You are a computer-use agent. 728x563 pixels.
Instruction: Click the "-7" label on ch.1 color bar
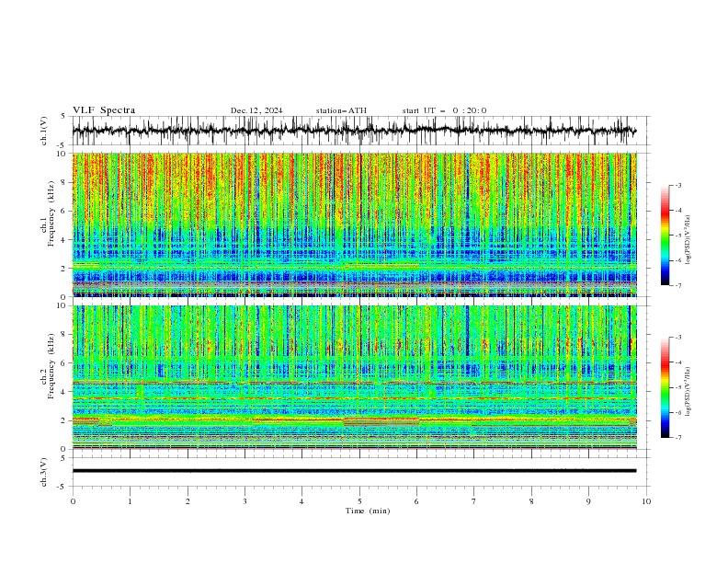point(677,285)
